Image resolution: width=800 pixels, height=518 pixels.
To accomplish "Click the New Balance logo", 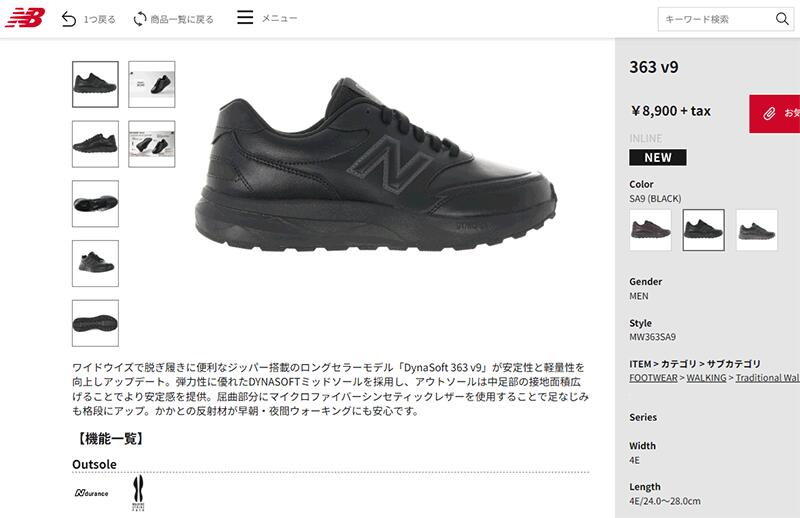I will pos(25,18).
